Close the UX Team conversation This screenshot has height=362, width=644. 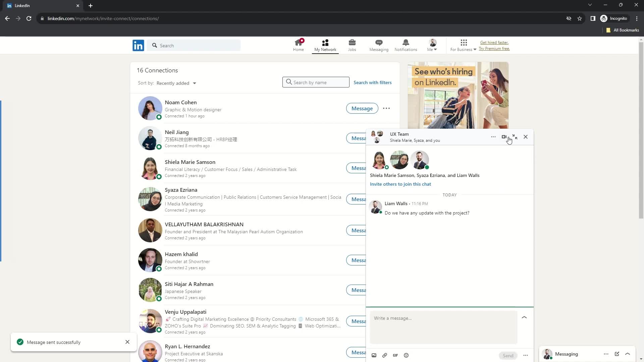526,137
